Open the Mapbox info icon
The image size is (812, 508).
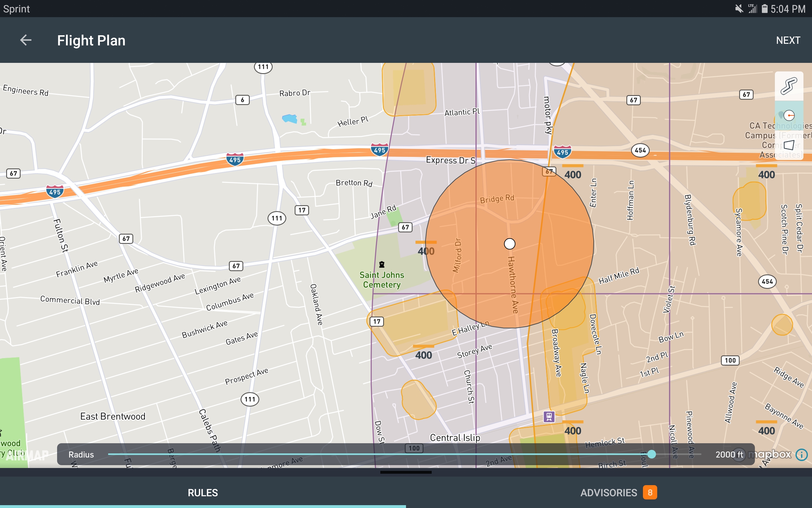(802, 455)
